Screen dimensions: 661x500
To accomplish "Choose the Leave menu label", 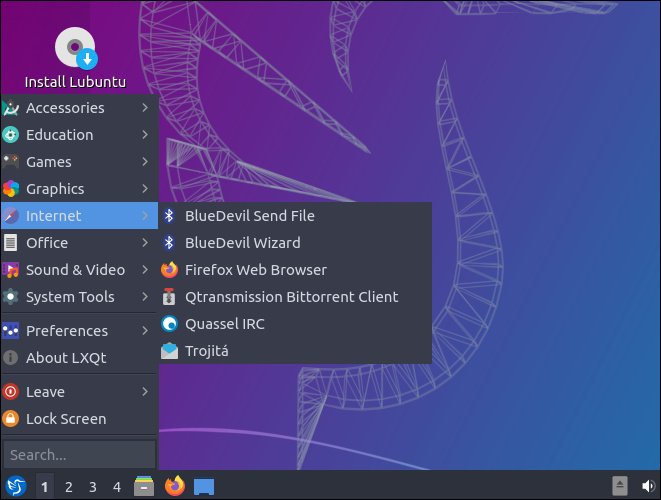I will [x=46, y=392].
